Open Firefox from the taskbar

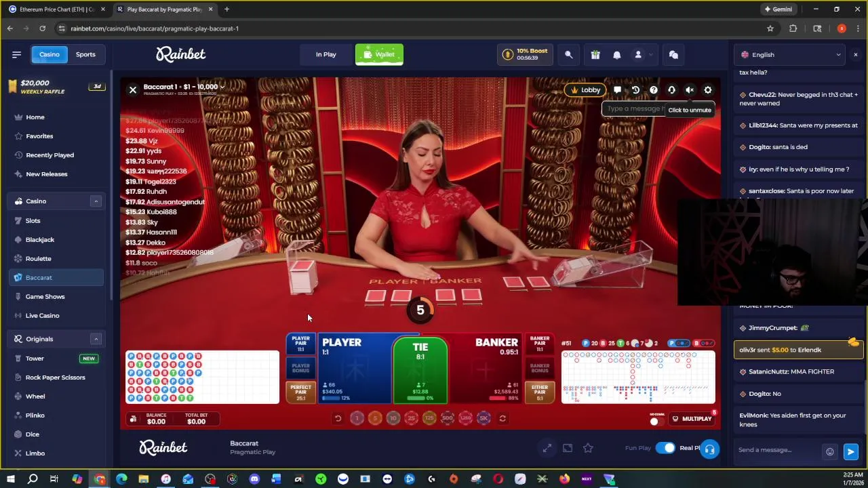(564, 479)
